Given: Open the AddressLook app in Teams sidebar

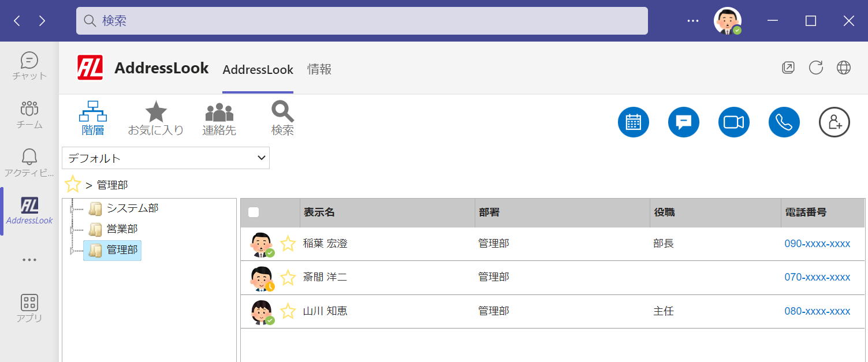Looking at the screenshot, I should [x=29, y=210].
